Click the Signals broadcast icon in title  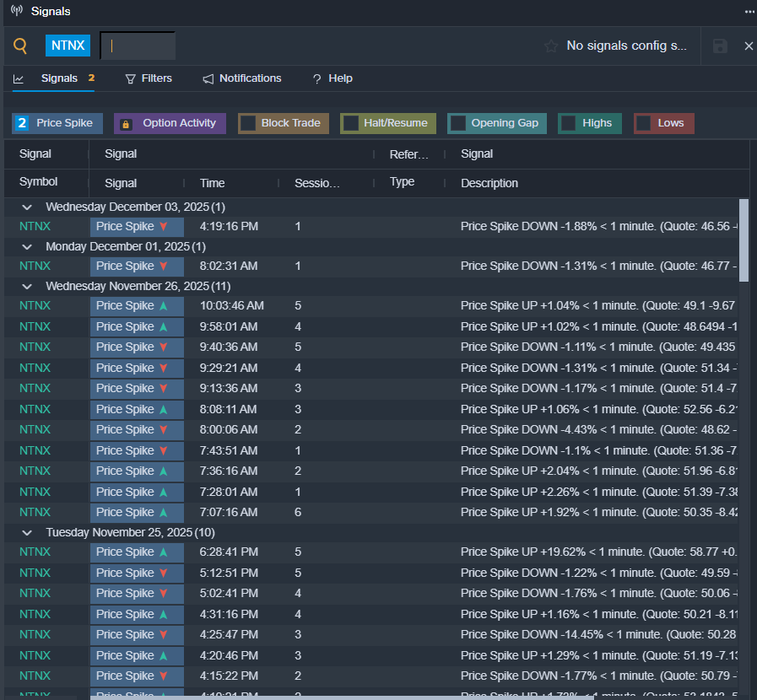(x=17, y=11)
